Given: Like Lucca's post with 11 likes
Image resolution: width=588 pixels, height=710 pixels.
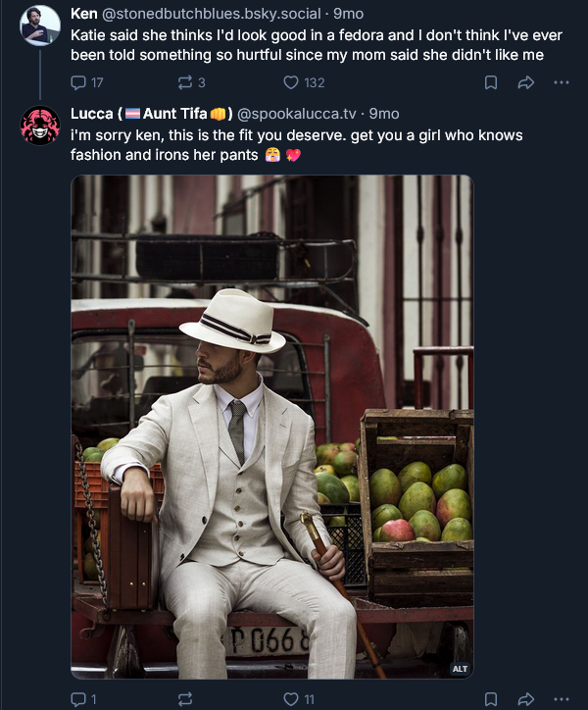Looking at the screenshot, I should (x=299, y=699).
